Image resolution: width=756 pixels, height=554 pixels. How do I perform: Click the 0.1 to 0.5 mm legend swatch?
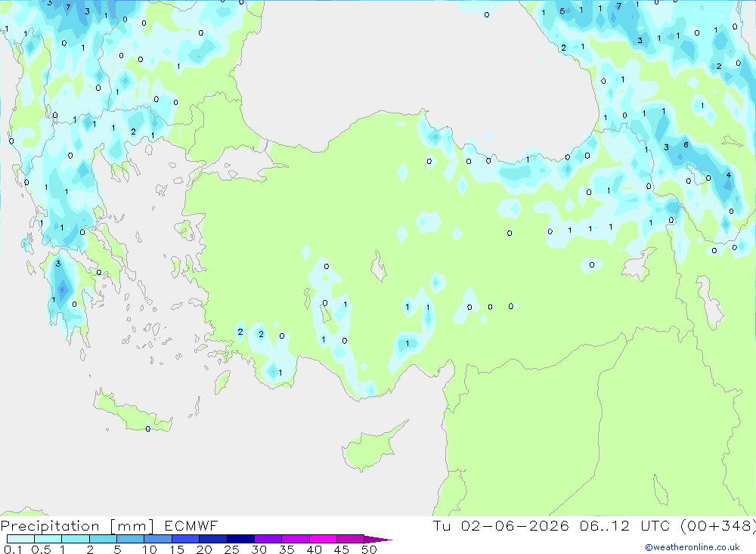click(20, 539)
